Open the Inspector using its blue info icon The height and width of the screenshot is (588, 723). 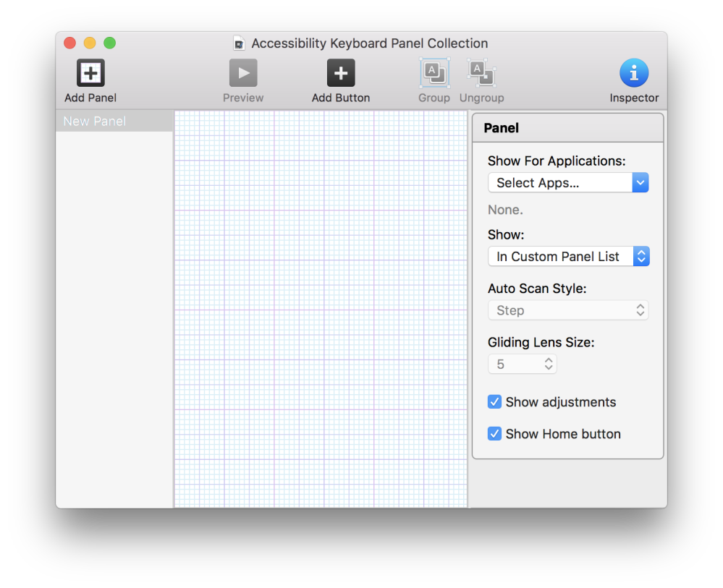tap(633, 72)
